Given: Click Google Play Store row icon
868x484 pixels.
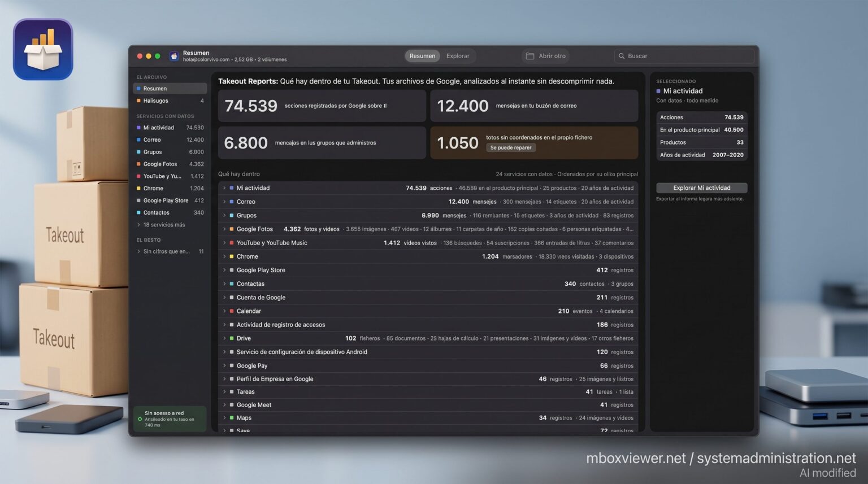Looking at the screenshot, I should pyautogui.click(x=232, y=270).
